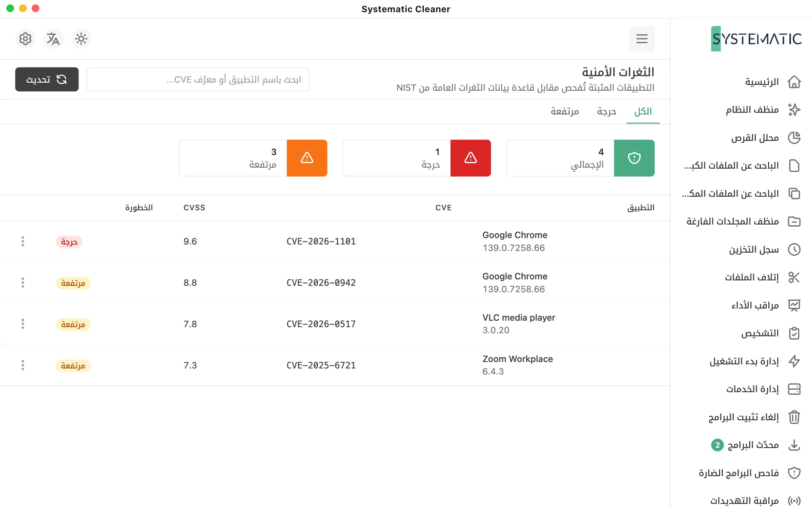Switch to the الكل tab
Image resolution: width=812 pixels, height=508 pixels.
[643, 111]
